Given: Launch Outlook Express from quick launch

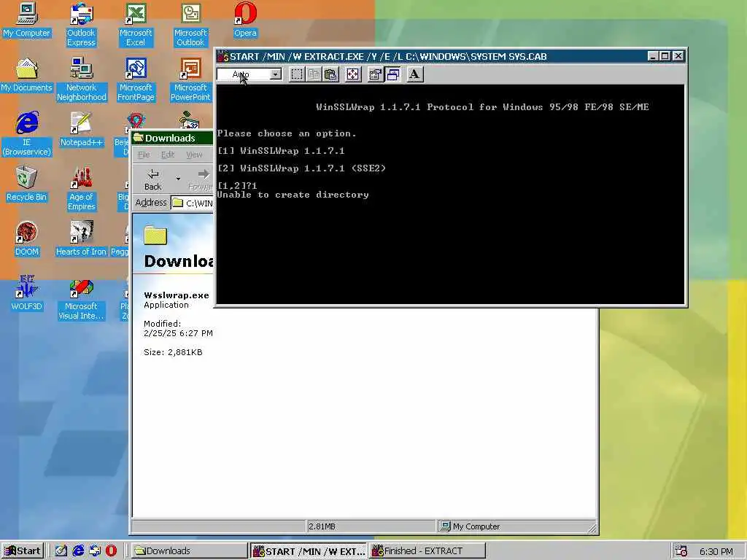Looking at the screenshot, I should point(95,551).
